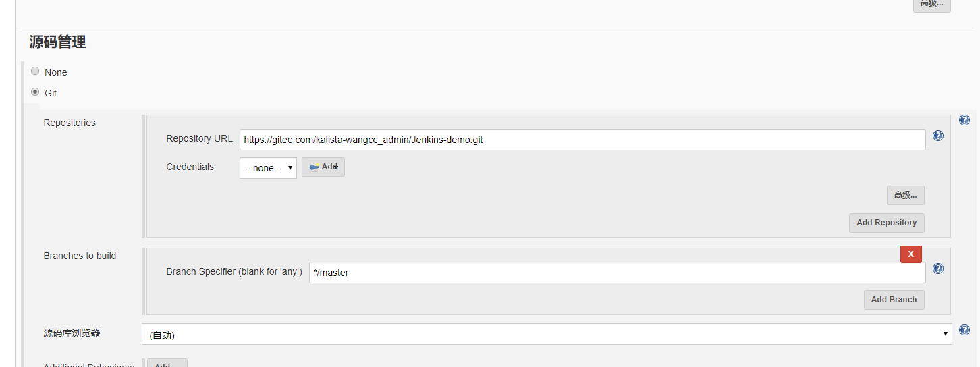Expand the 源码库浏览器 (自动) dropdown
The image size is (980, 367).
tap(546, 334)
